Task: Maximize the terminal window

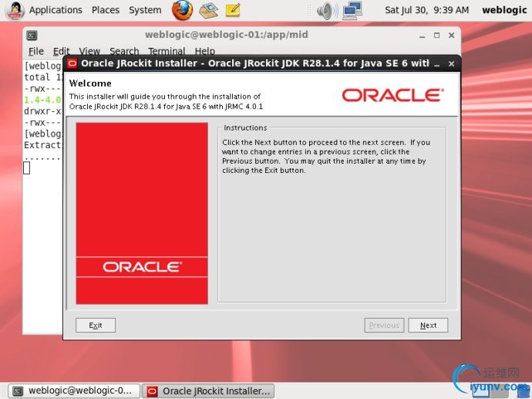Action: 436,35
